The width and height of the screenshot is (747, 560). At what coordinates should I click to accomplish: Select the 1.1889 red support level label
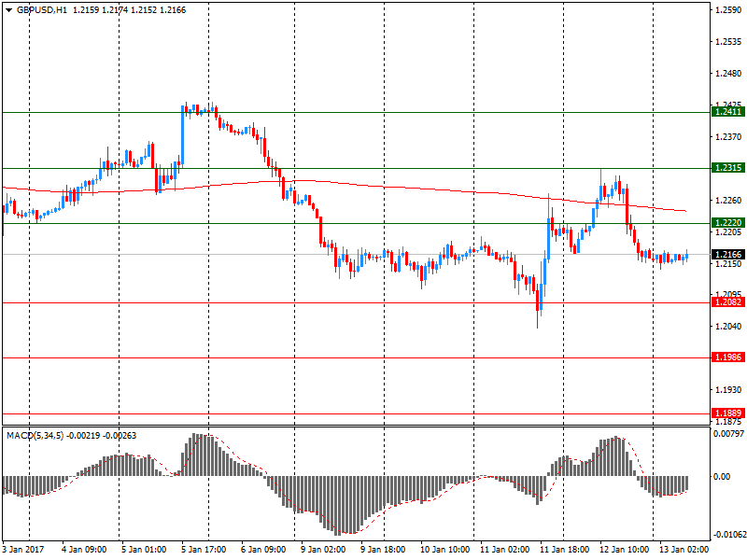click(x=728, y=413)
